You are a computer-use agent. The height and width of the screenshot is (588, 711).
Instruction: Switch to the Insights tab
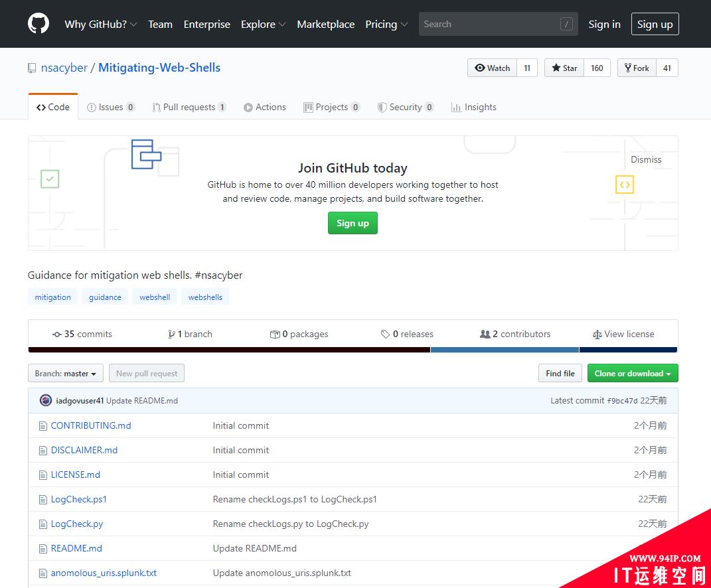474,107
